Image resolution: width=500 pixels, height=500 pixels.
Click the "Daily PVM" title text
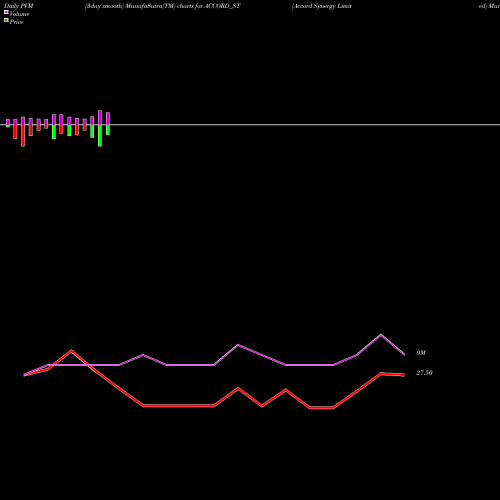click(x=19, y=6)
